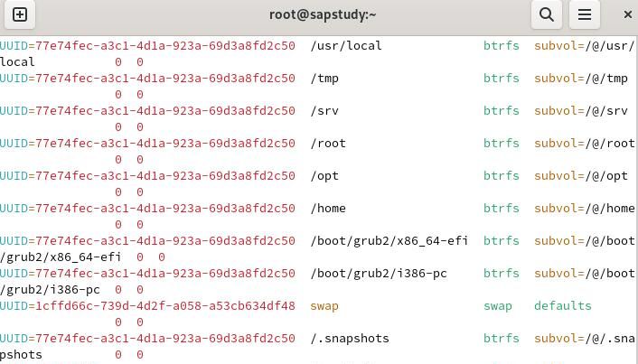Open the hamburger main menu
The image size is (638, 364).
[585, 14]
